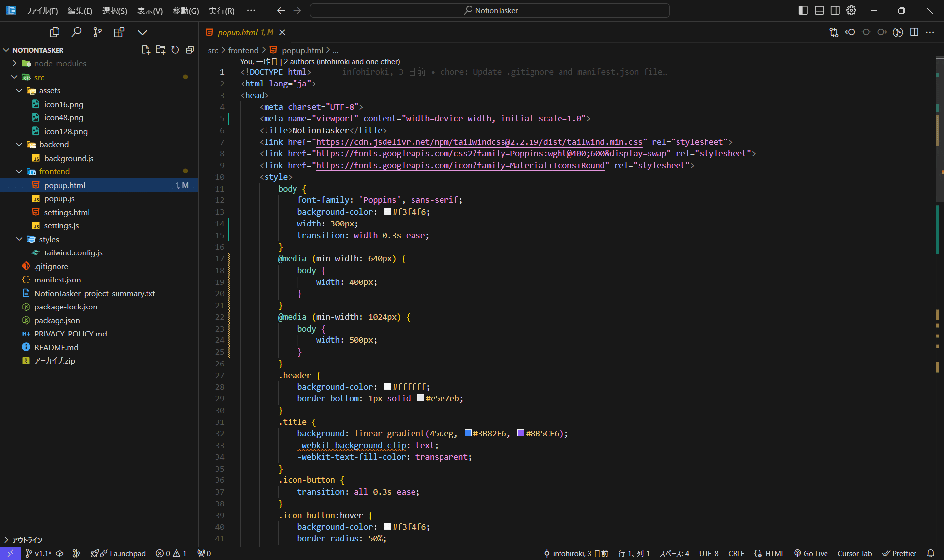
Task: Open the Search view in the sidebar
Action: [x=77, y=32]
